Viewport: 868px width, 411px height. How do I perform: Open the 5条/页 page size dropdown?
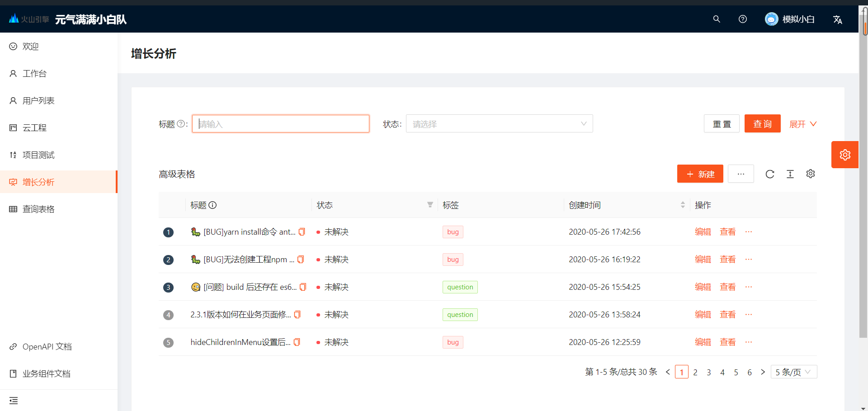[x=793, y=372]
